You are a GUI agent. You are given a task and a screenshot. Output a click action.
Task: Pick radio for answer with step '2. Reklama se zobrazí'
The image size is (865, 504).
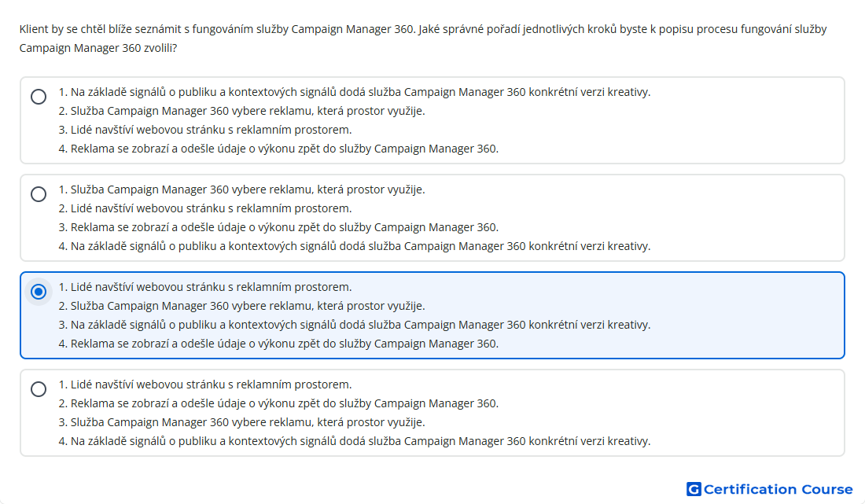click(39, 388)
